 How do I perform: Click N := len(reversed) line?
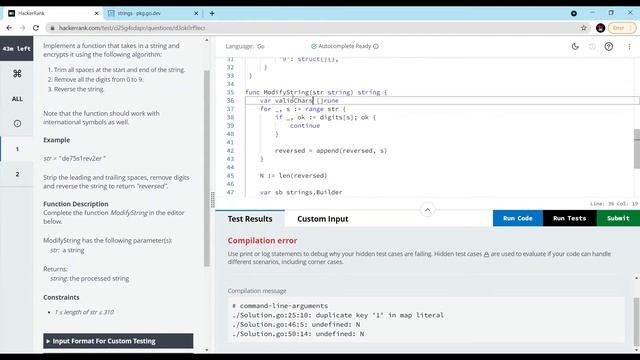[x=293, y=176]
